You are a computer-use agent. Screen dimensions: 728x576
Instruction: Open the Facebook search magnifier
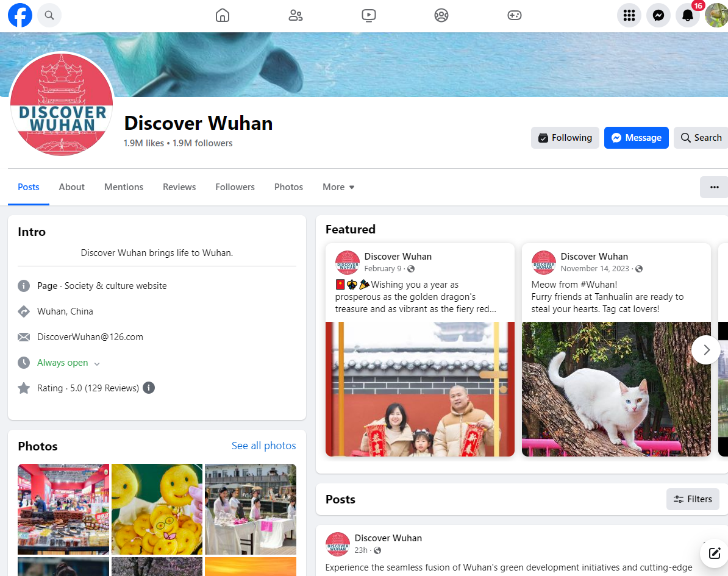tap(49, 15)
